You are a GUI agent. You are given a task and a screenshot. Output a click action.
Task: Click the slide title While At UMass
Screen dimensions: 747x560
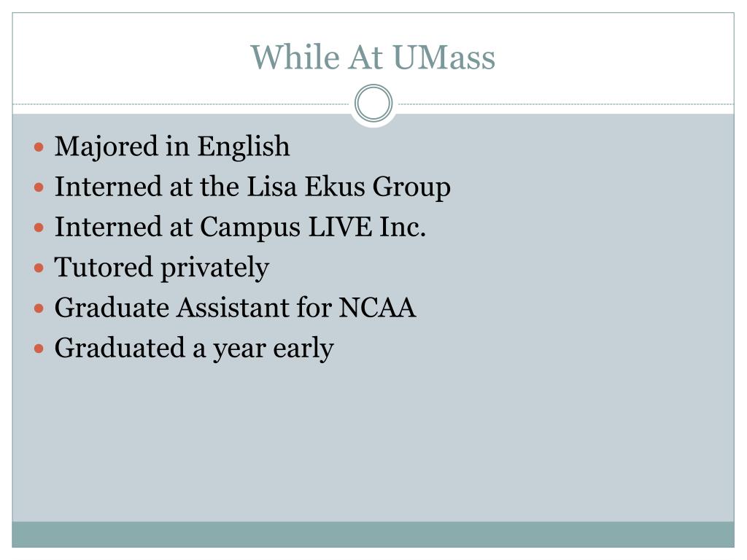point(373,58)
